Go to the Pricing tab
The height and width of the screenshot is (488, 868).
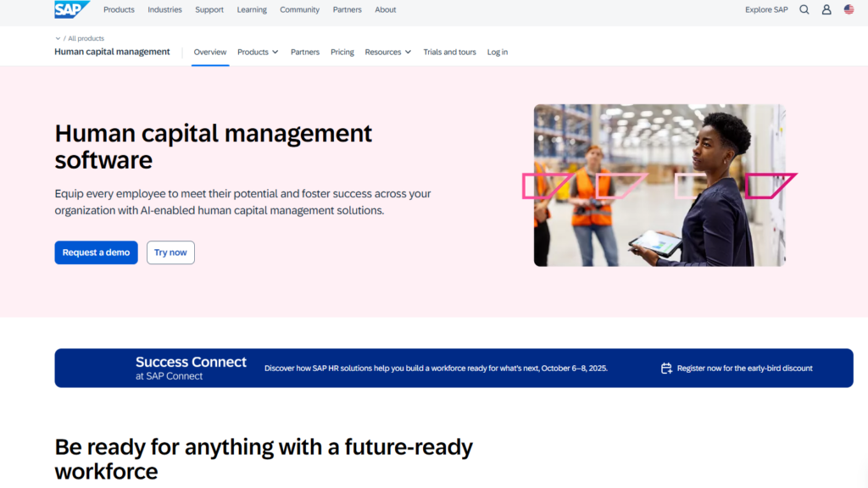(342, 53)
